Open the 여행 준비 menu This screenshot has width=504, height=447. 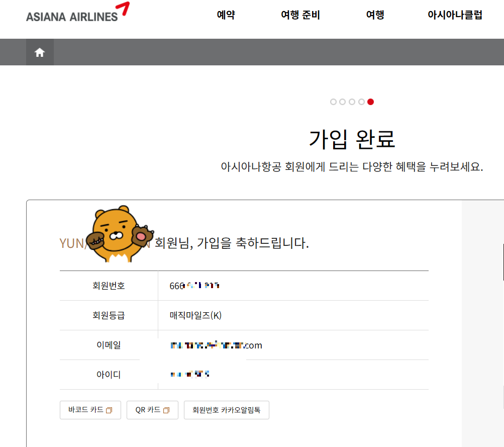pos(300,15)
